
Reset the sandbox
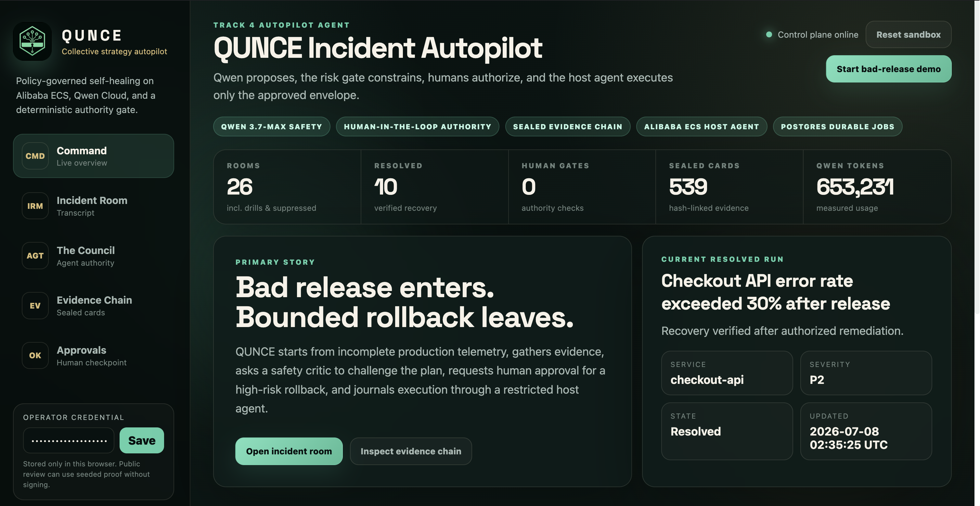(909, 35)
